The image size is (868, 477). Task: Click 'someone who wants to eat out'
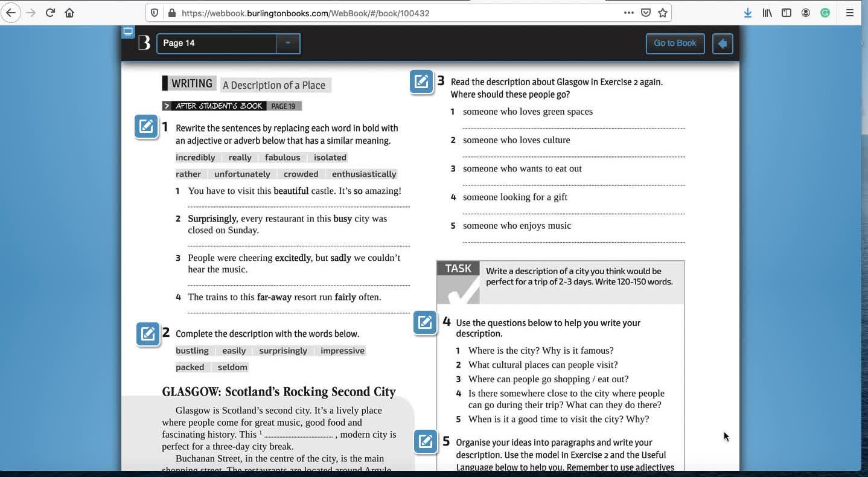[x=522, y=169]
